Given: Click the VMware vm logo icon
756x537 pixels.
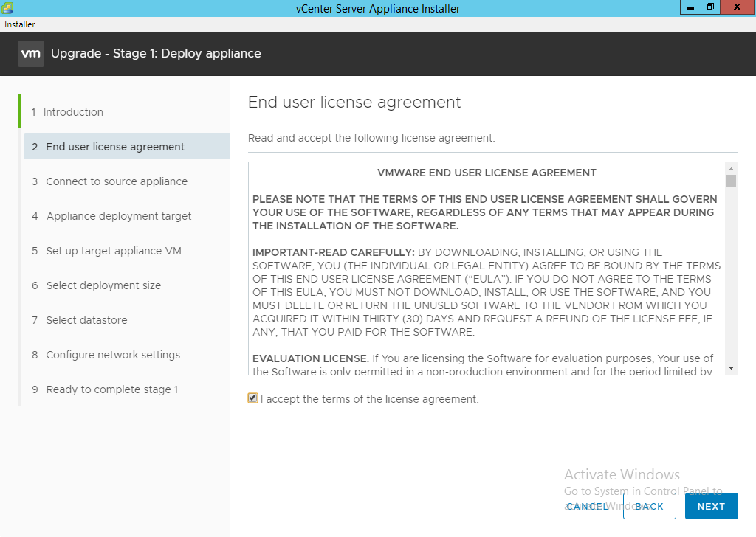Looking at the screenshot, I should (x=31, y=53).
